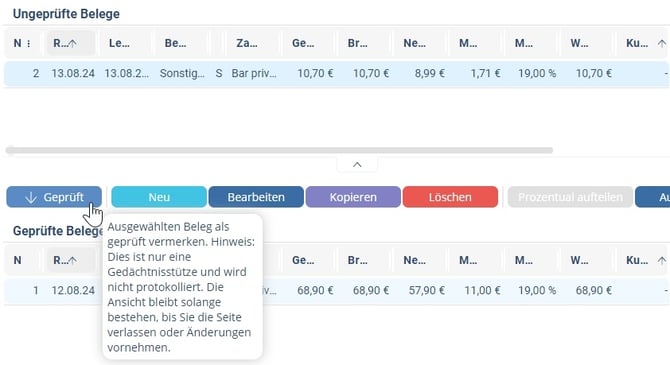This screenshot has height=365, width=670.
Task: Open Bearbeiten for the selected receipt
Action: (256, 197)
